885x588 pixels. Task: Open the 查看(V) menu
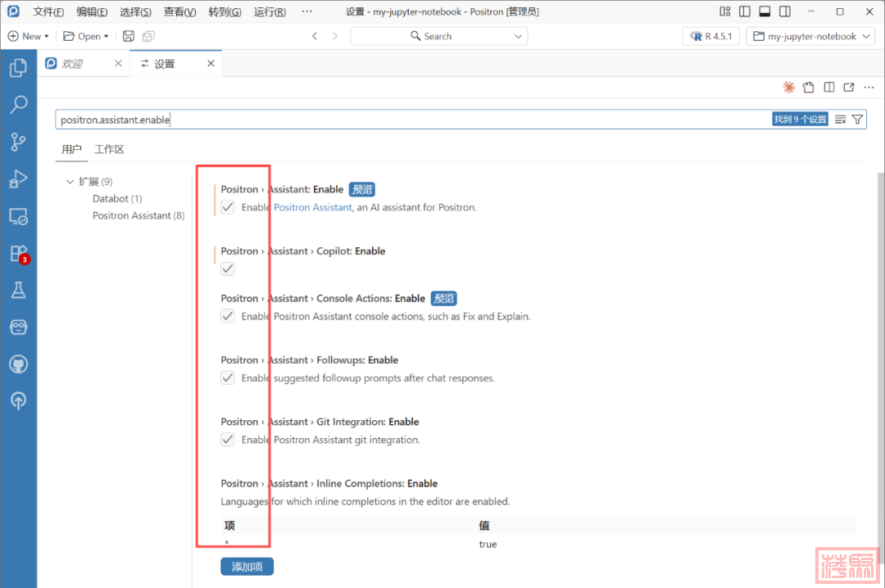coord(179,12)
